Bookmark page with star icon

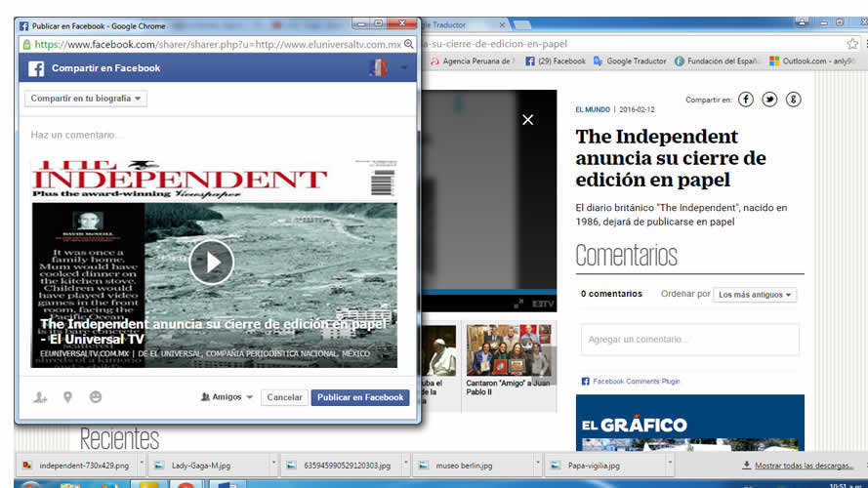pos(852,44)
